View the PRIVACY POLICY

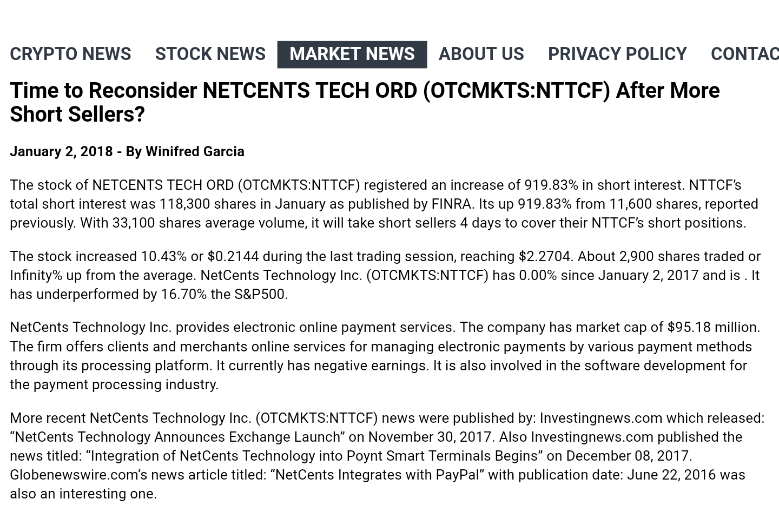coord(617,54)
